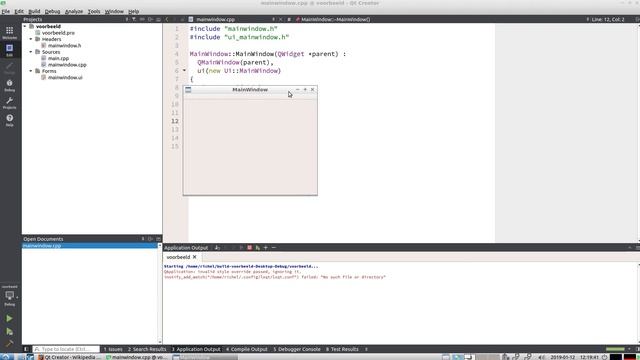This screenshot has height=360, width=640.
Task: Stop the running voorbeeld application
Action: tap(249, 247)
